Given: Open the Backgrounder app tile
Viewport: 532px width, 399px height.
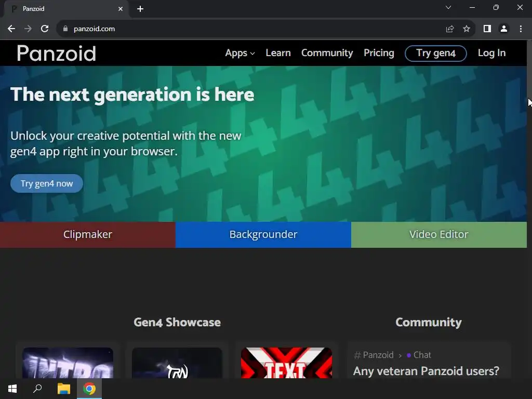Looking at the screenshot, I should 263,235.
